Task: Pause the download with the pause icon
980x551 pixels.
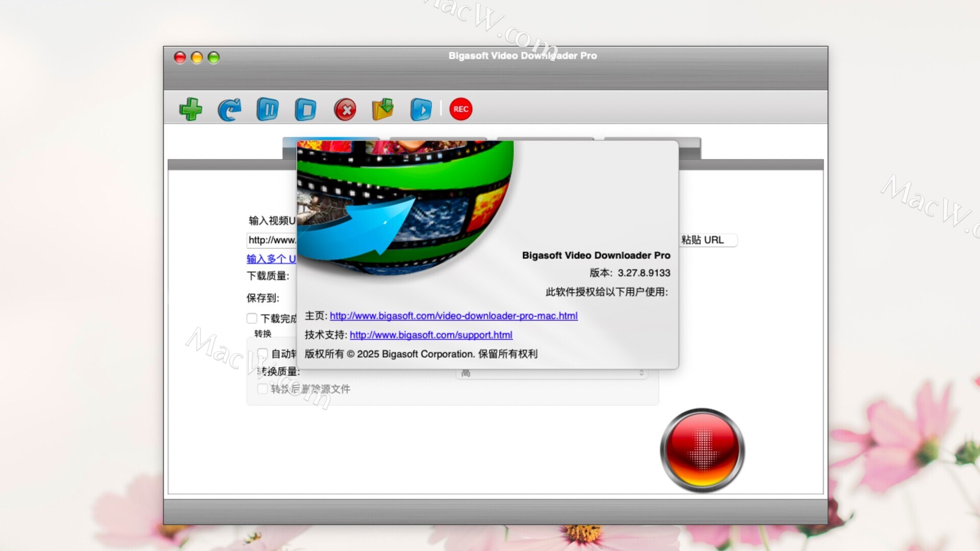Action: [268, 109]
